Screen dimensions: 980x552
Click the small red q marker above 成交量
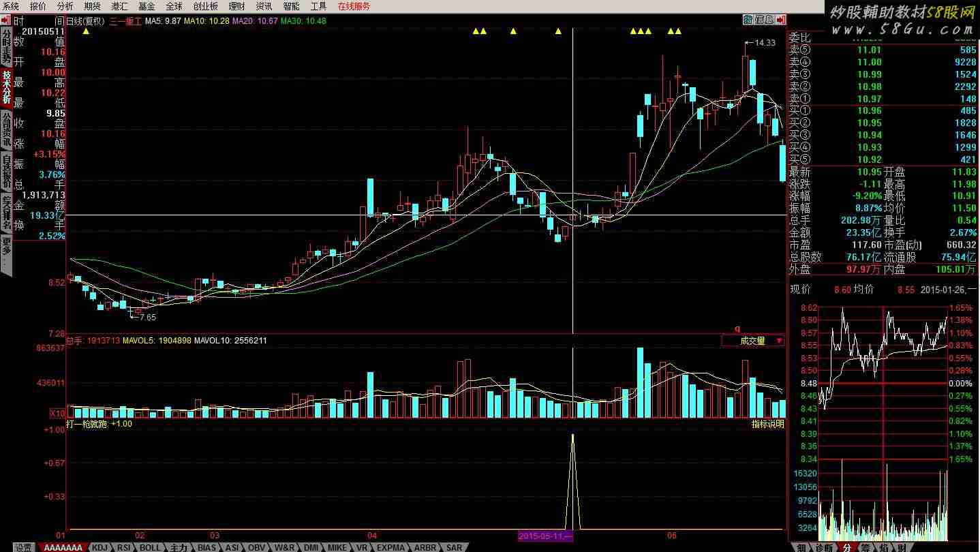(x=737, y=328)
